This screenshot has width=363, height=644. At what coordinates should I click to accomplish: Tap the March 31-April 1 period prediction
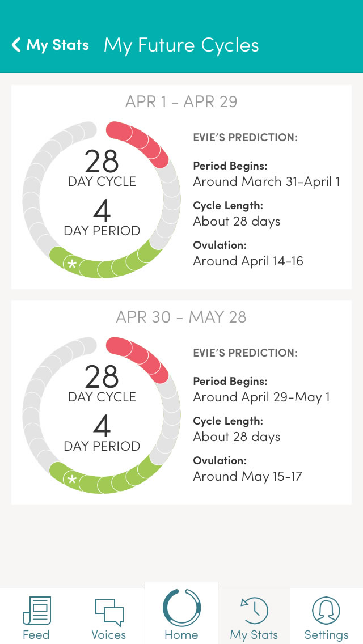coord(267,182)
